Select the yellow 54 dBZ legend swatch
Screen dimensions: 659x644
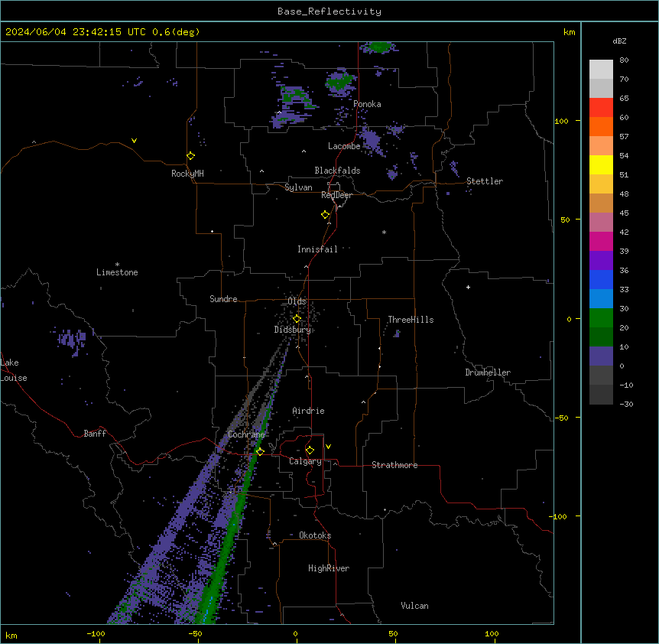[601, 164]
